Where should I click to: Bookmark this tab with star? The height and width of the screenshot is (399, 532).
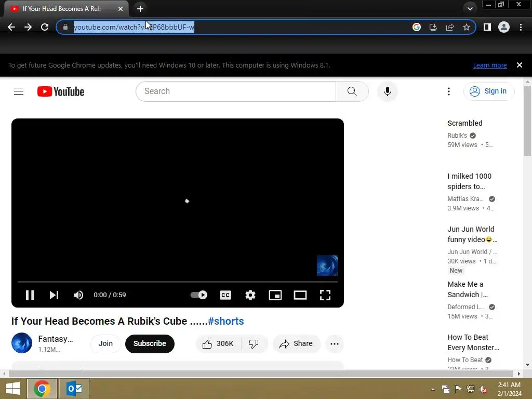(467, 27)
